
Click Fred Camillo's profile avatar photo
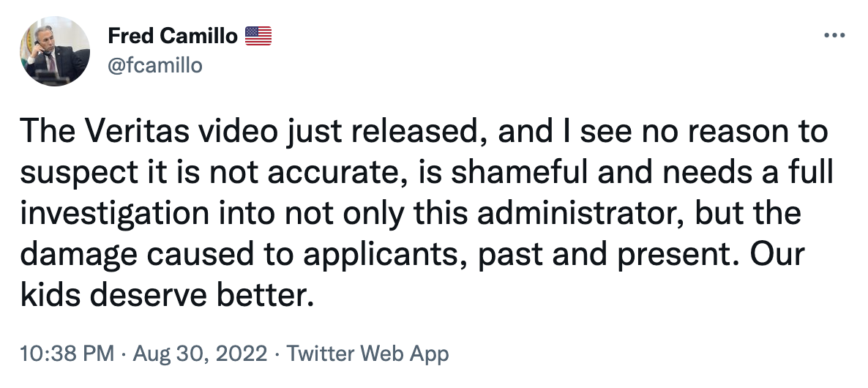[x=55, y=51]
